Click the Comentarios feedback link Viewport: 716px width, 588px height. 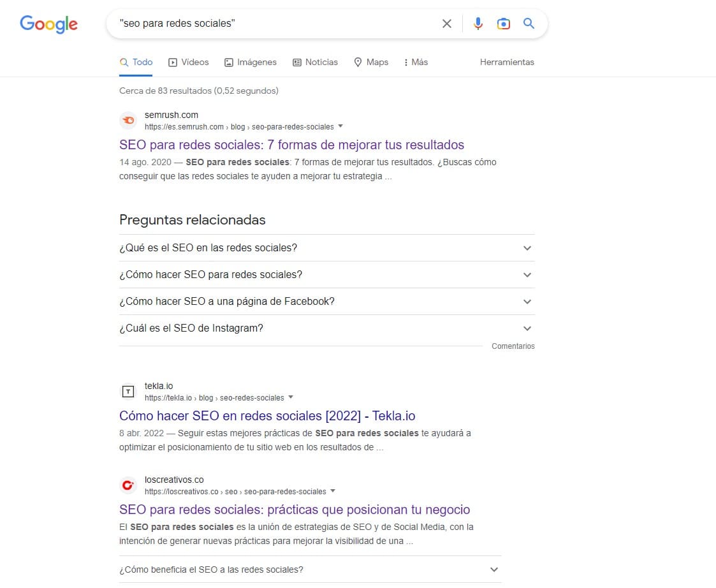tap(513, 346)
